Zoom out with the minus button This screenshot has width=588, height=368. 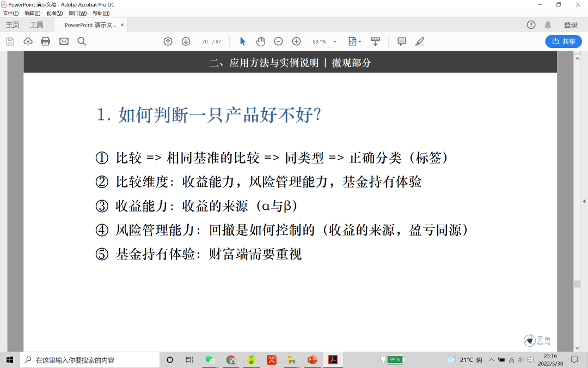tap(278, 41)
